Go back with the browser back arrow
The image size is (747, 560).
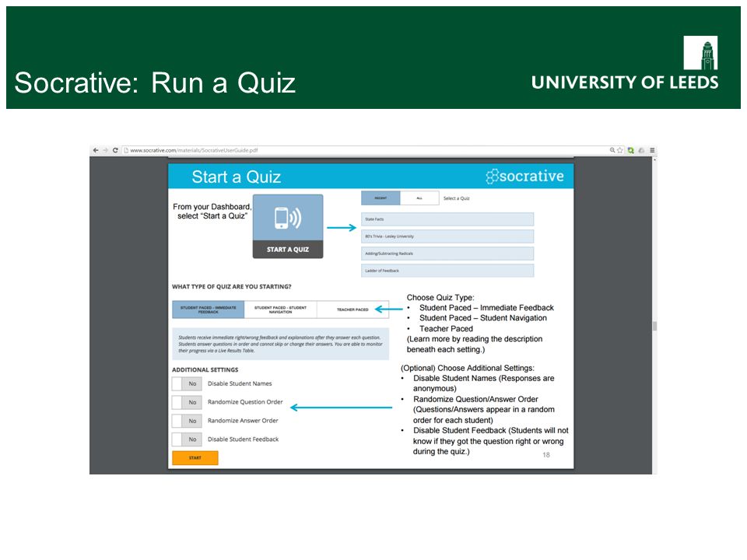click(95, 150)
